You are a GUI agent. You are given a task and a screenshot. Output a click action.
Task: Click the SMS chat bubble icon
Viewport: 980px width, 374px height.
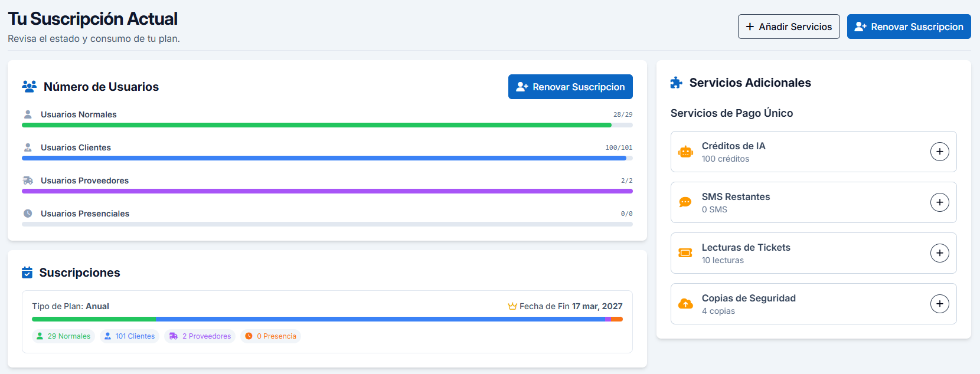click(685, 202)
